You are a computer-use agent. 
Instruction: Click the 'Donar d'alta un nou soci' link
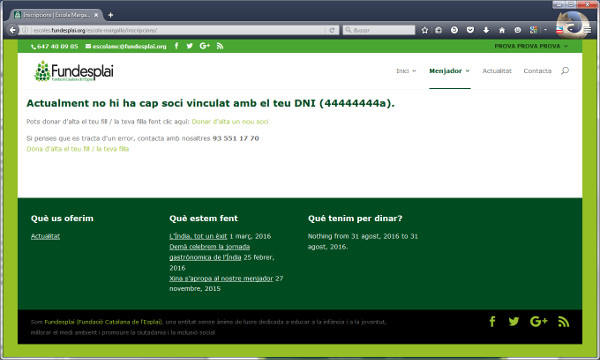coord(230,122)
